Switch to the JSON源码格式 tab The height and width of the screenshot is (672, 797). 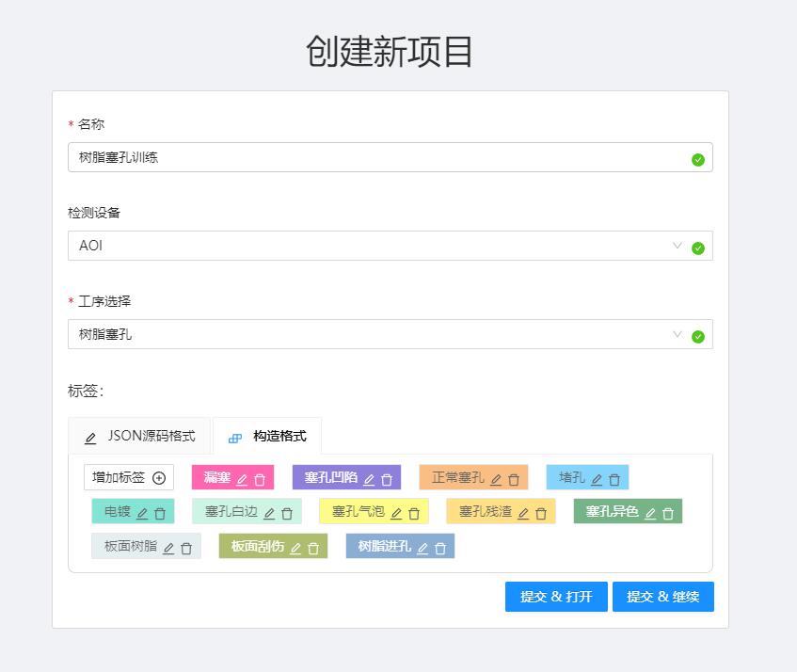[x=139, y=437]
